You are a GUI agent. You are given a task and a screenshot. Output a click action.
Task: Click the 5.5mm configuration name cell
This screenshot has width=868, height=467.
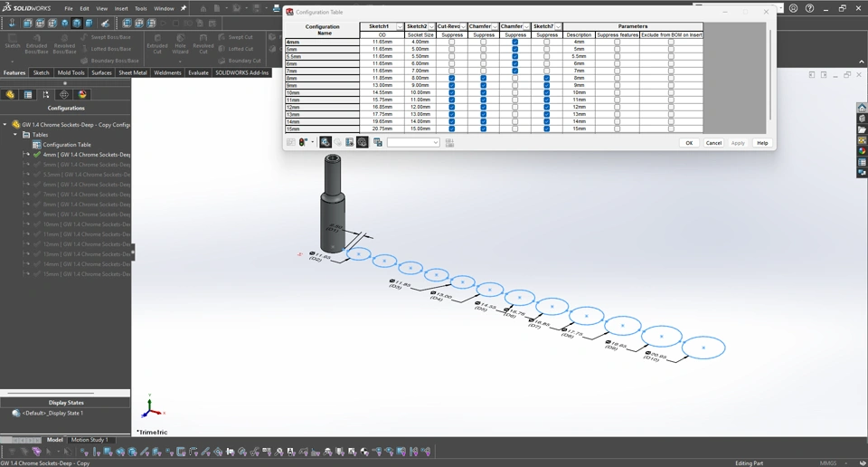click(322, 56)
